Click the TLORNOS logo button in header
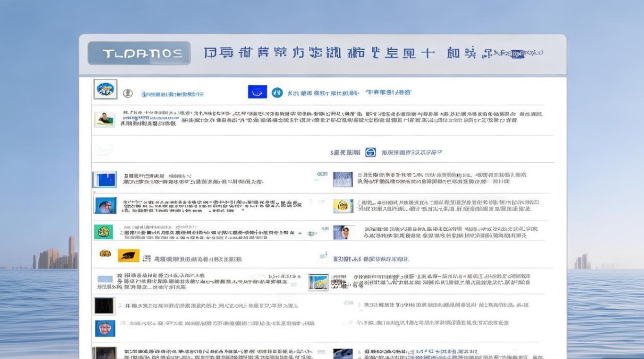 click(x=139, y=53)
